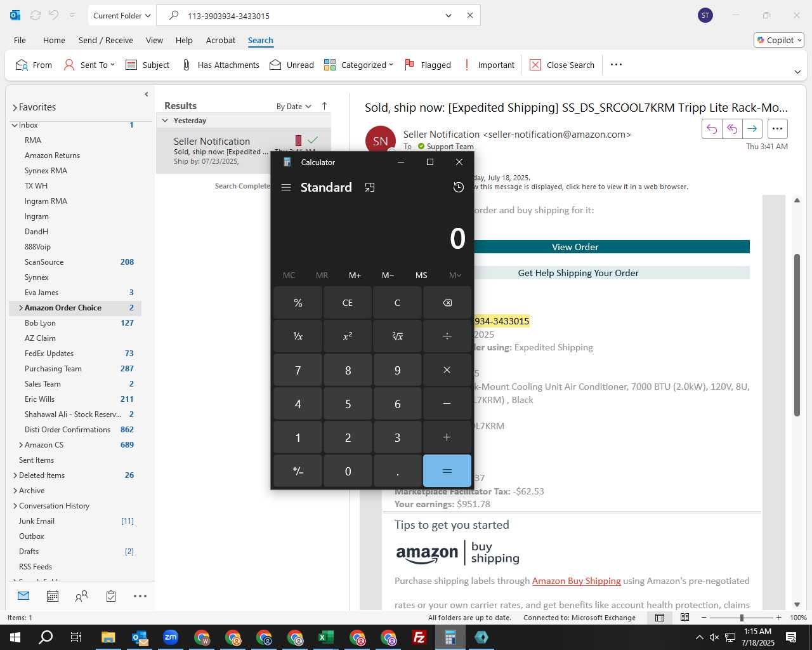Click zoom out minus in status bar
Screen dimensions: 812x650
pyautogui.click(x=704, y=618)
